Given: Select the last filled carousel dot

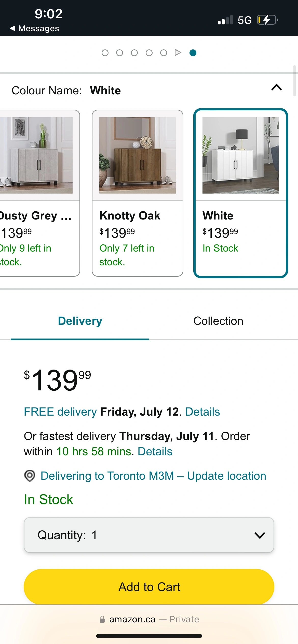Looking at the screenshot, I should coord(193,53).
